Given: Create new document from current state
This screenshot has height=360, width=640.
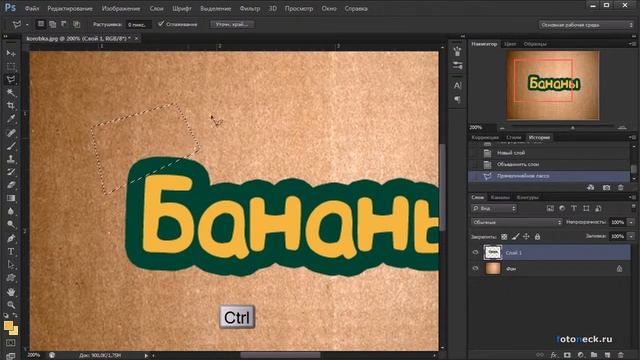Looking at the screenshot, I should 591,188.
